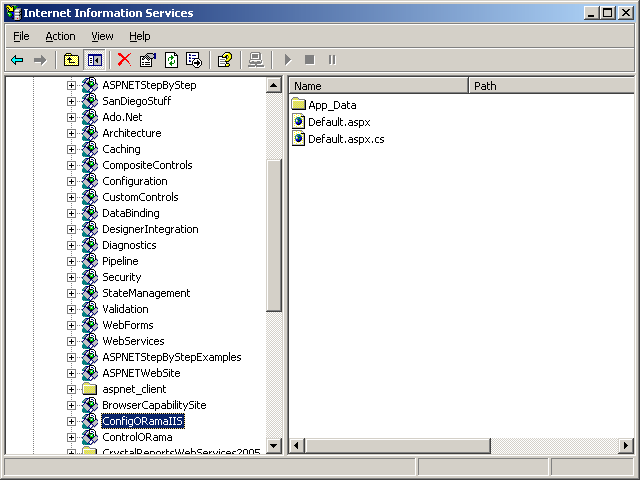Select the Caching application in the tree
This screenshot has height=480, width=640.
coord(121,149)
